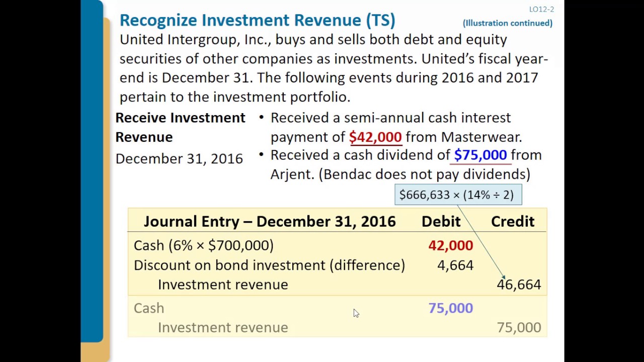
Task: Click the greyed 75,000 credit amount
Action: (x=519, y=328)
